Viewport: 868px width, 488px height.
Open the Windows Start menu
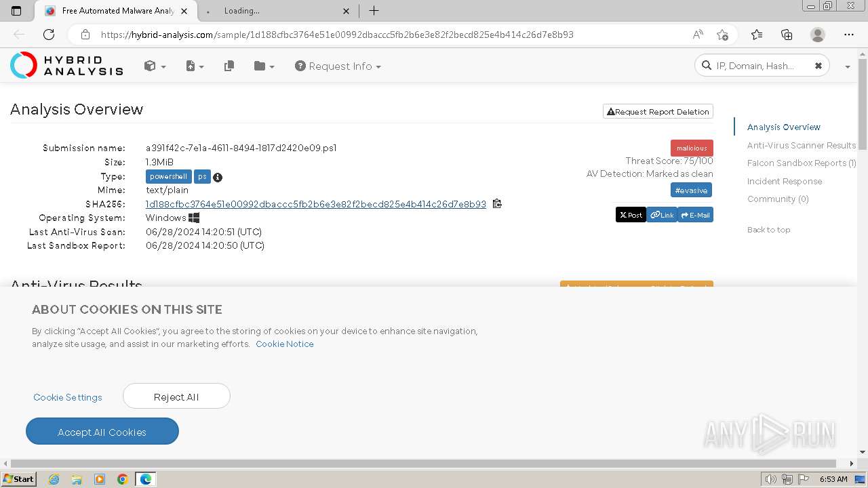pos(18,479)
